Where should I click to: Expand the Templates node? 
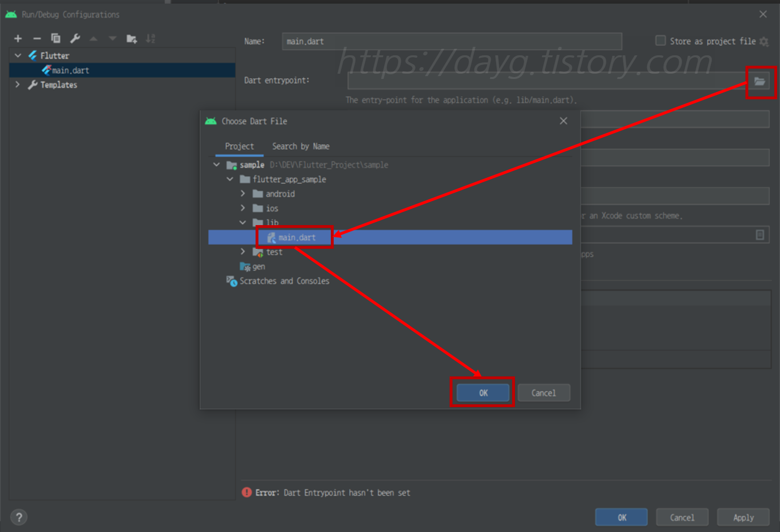pyautogui.click(x=18, y=85)
